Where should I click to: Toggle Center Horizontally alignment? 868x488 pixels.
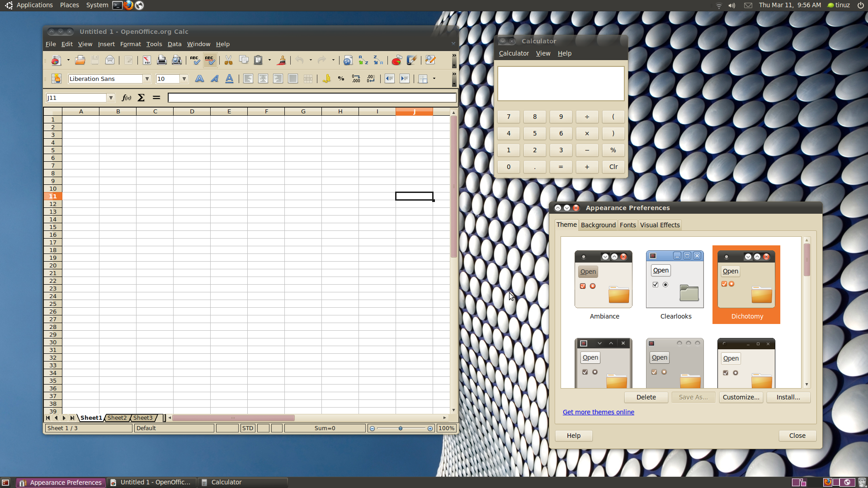pyautogui.click(x=263, y=79)
